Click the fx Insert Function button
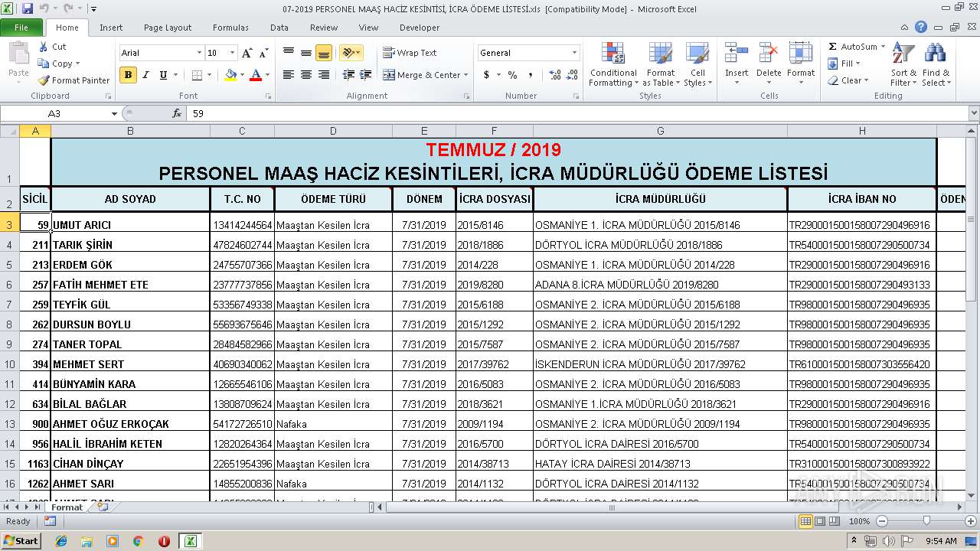This screenshot has width=980, height=551. 177,113
